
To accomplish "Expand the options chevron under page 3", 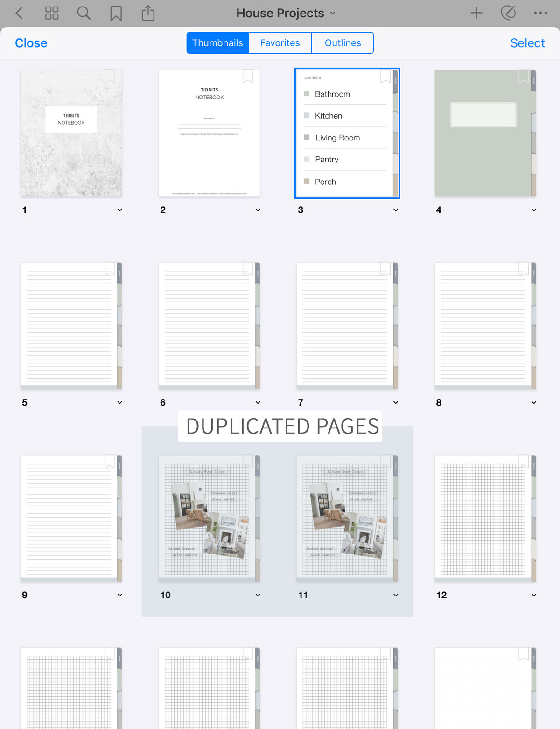I will [x=396, y=210].
